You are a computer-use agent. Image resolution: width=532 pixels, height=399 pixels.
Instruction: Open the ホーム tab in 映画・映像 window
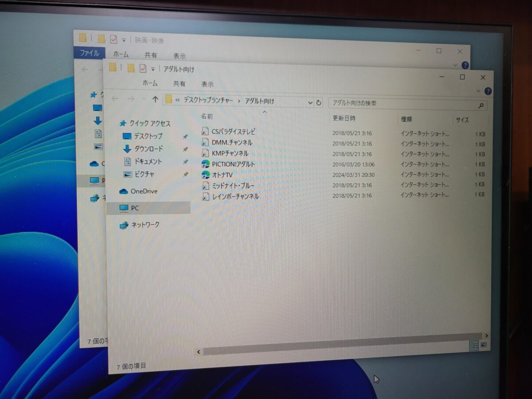tap(121, 54)
